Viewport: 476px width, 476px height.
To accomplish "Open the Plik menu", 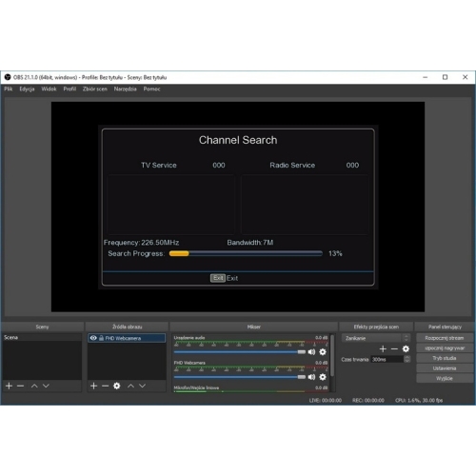I will point(9,89).
